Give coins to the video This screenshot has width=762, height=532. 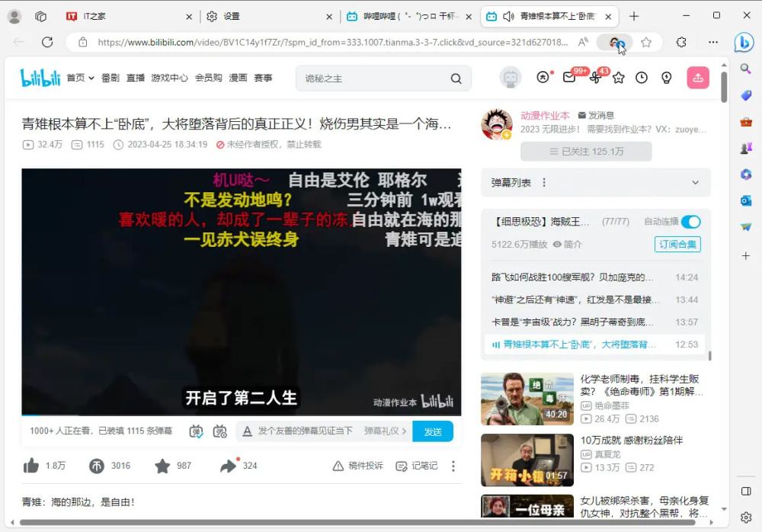click(x=96, y=466)
